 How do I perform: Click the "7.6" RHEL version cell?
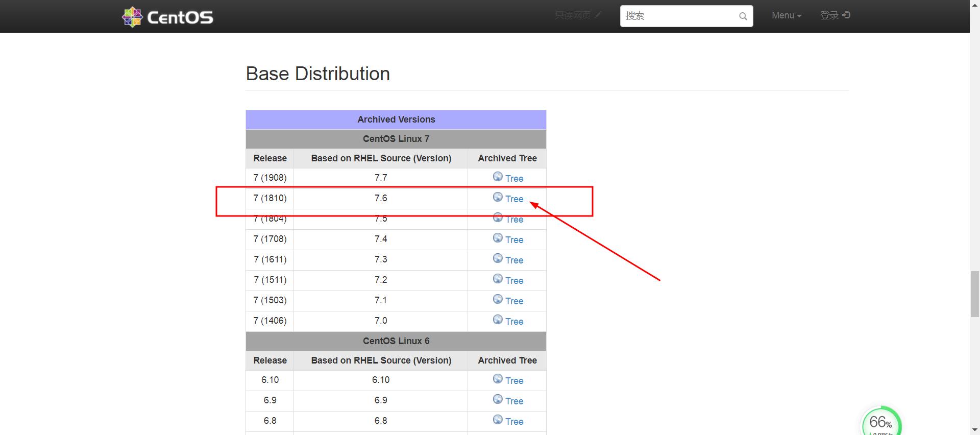(381, 198)
